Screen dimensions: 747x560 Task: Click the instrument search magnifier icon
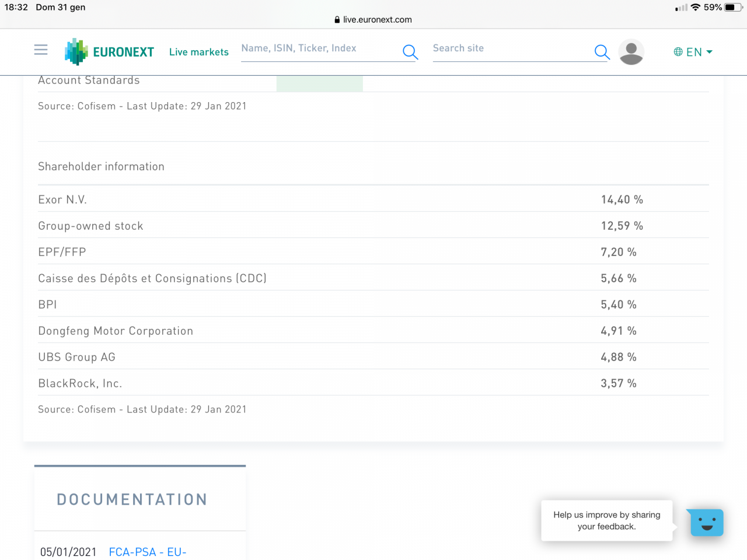point(410,52)
